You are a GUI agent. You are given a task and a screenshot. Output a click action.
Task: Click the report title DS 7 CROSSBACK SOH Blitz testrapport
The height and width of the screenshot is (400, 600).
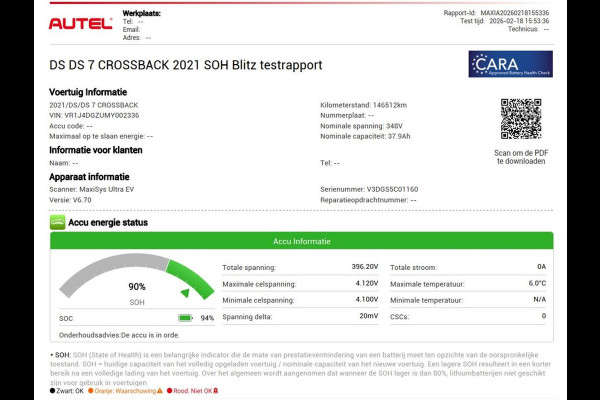coord(186,65)
